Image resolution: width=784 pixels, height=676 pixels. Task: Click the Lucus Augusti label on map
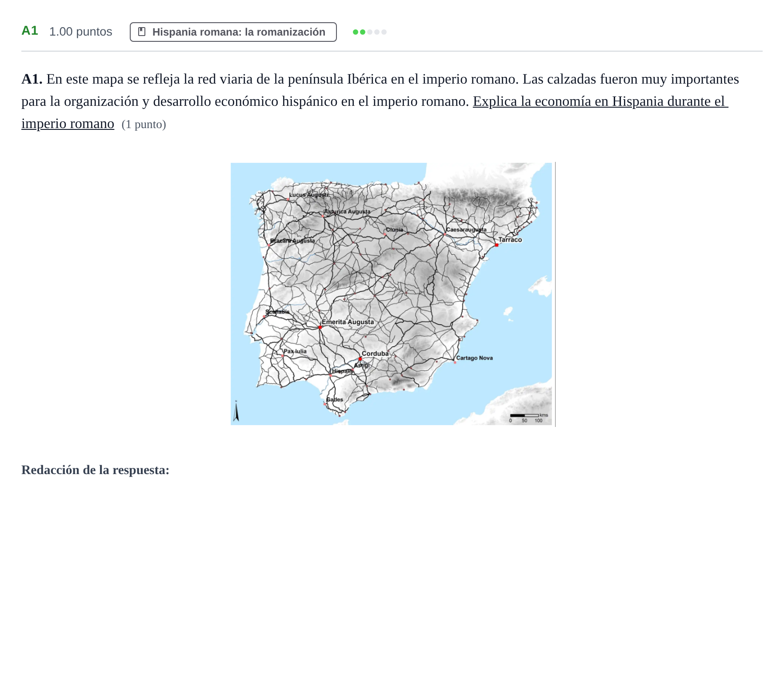(x=309, y=195)
